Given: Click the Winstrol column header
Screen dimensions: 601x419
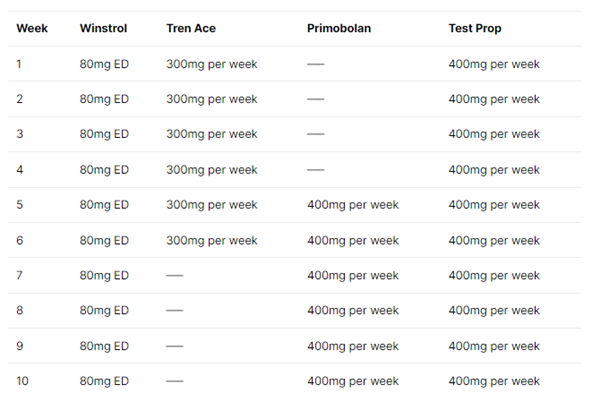Looking at the screenshot, I should (x=103, y=28).
